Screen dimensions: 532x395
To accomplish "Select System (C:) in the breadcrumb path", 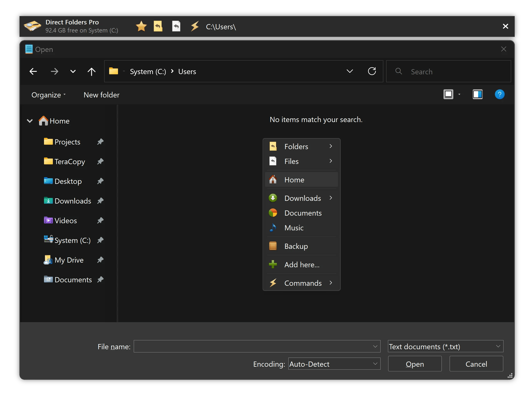I will point(148,72).
